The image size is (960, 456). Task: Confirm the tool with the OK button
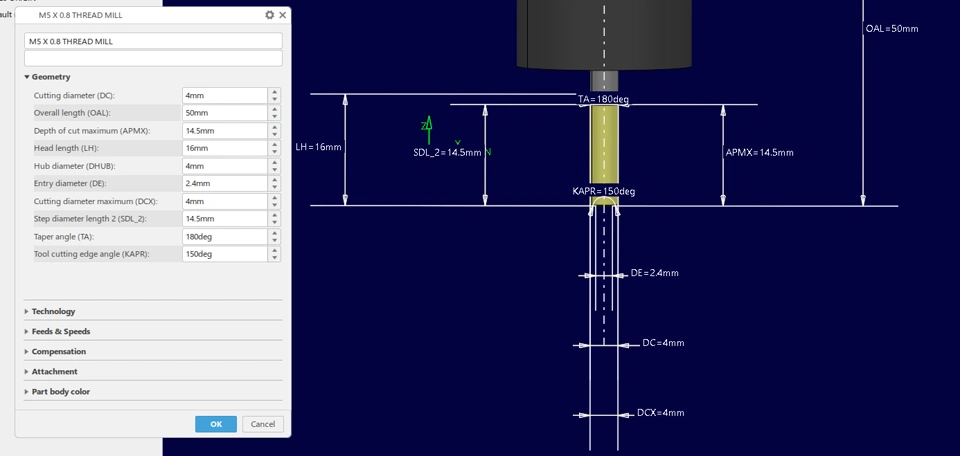point(216,424)
